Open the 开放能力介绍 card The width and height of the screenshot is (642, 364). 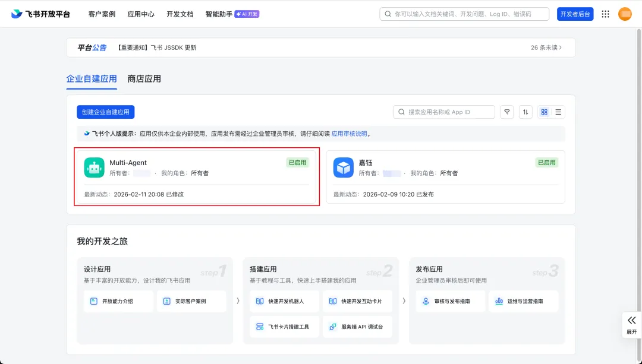pos(118,301)
